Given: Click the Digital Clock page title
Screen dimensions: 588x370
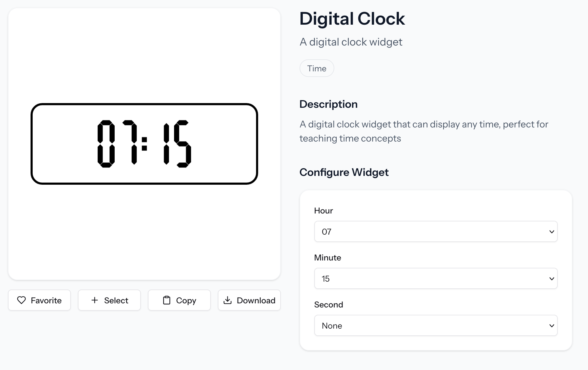Looking at the screenshot, I should pos(353,18).
